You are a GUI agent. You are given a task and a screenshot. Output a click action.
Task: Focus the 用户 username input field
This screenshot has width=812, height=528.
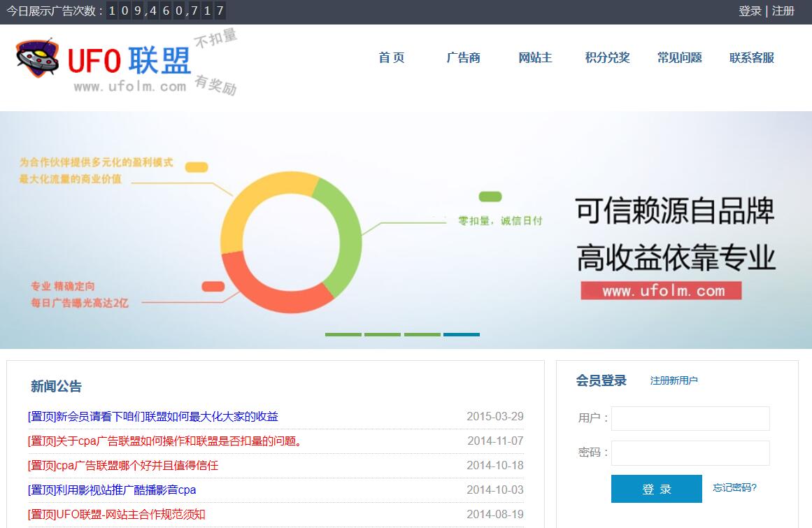(690, 418)
